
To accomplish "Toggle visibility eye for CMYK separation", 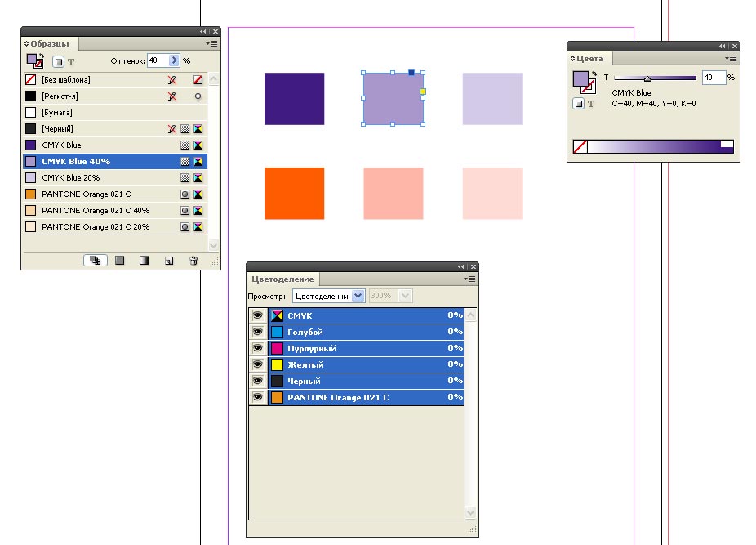I will (258, 315).
